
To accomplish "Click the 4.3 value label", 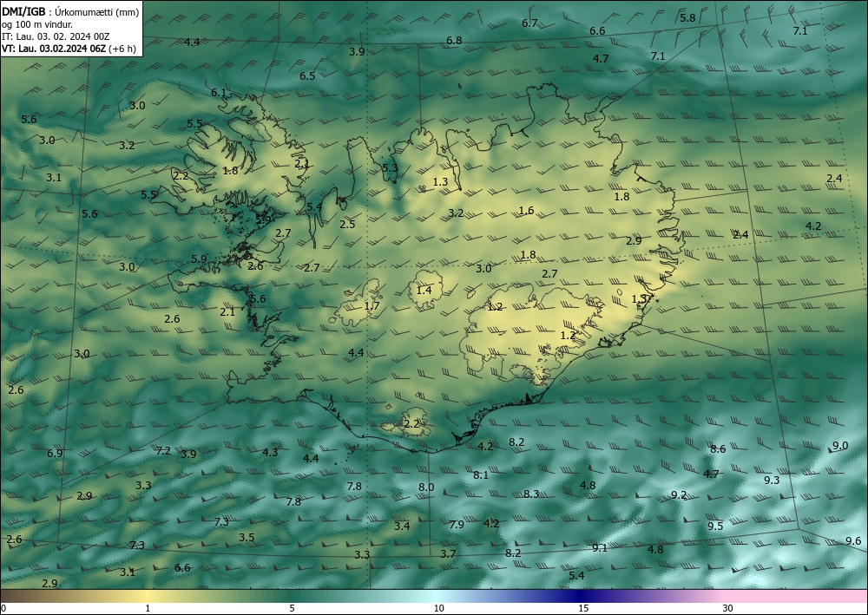I will 270,453.
